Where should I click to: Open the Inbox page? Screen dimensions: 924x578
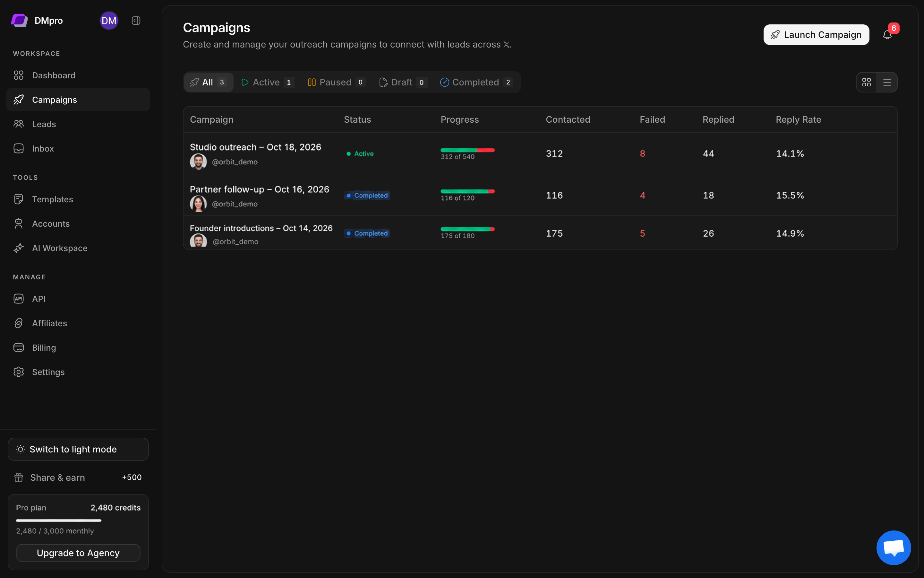(78, 149)
